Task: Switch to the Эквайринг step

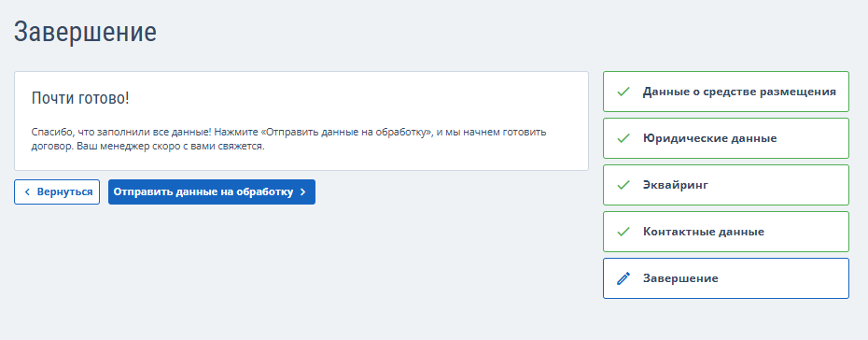Action: pyautogui.click(x=726, y=184)
